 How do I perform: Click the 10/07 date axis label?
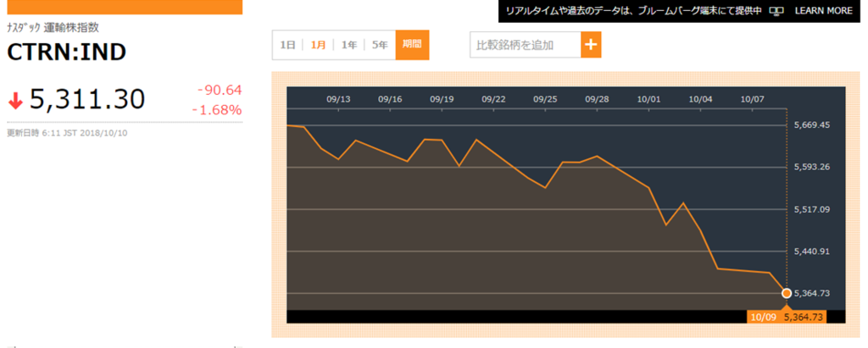pyautogui.click(x=752, y=100)
